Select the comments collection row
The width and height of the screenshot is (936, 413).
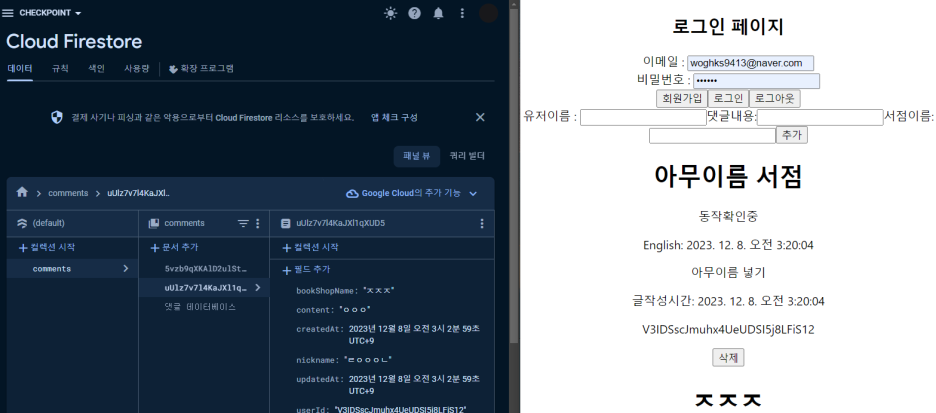[72, 269]
